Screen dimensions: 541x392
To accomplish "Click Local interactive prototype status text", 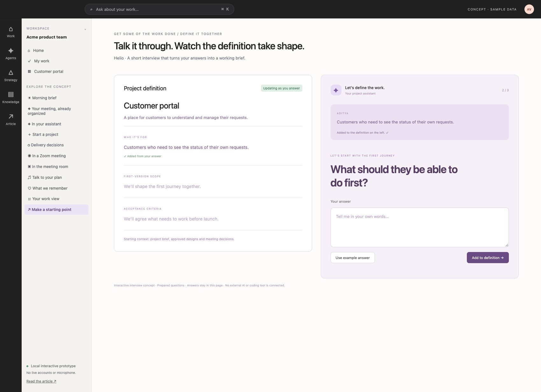I will click(53, 366).
